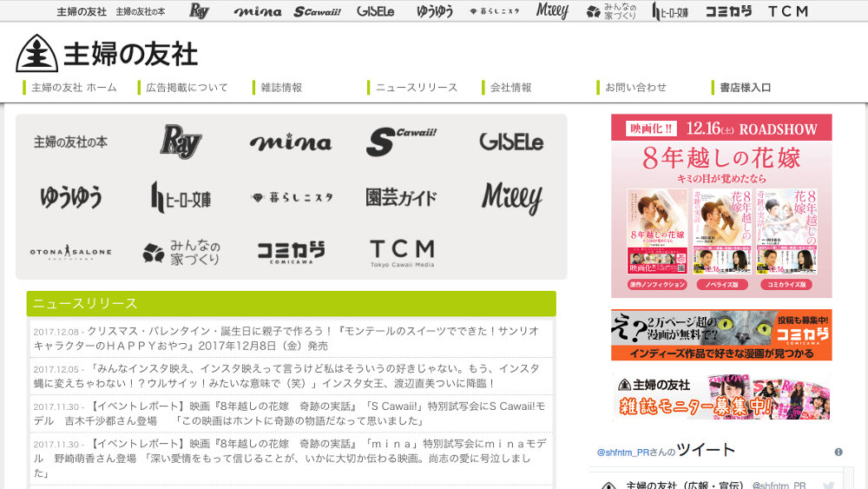
Task: Open 書店様入口 menu item
Action: tap(745, 88)
